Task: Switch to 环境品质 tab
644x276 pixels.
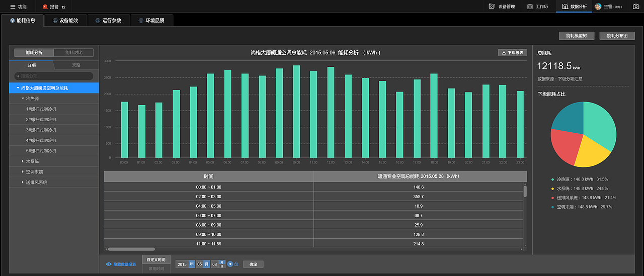Action: tap(151, 21)
